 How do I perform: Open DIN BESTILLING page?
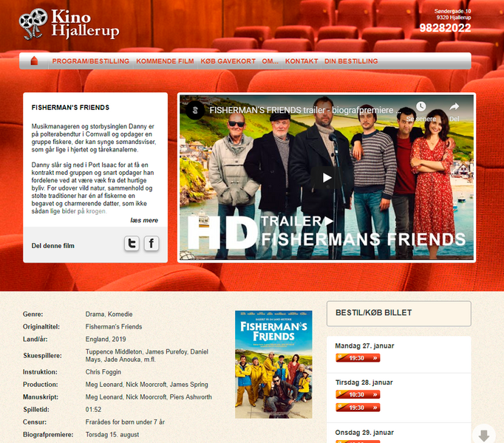[351, 61]
